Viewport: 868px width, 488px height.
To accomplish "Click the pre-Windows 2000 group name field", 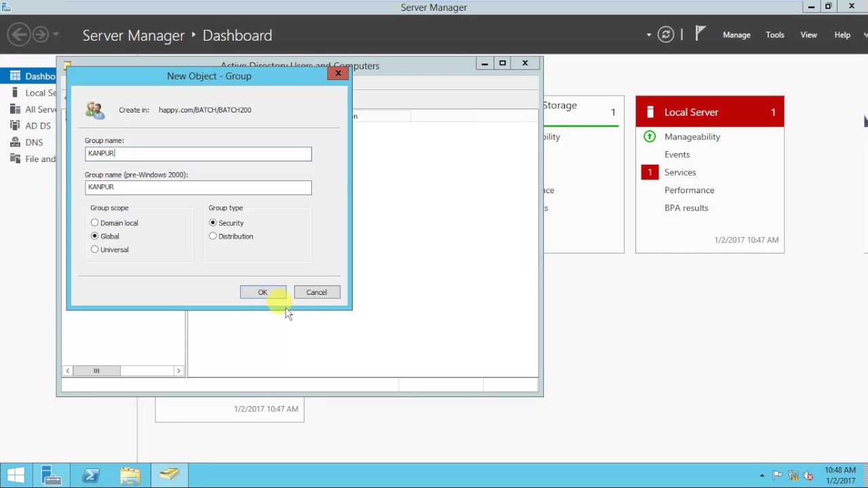I will (198, 187).
